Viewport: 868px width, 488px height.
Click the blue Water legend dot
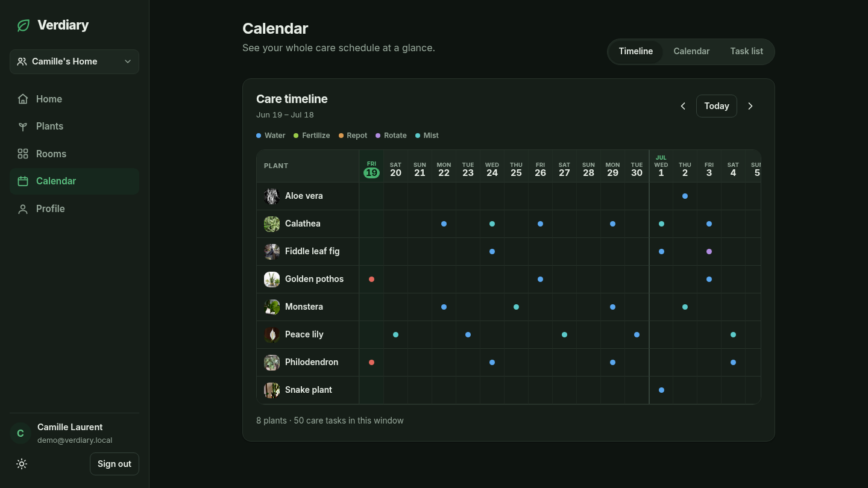coord(259,136)
